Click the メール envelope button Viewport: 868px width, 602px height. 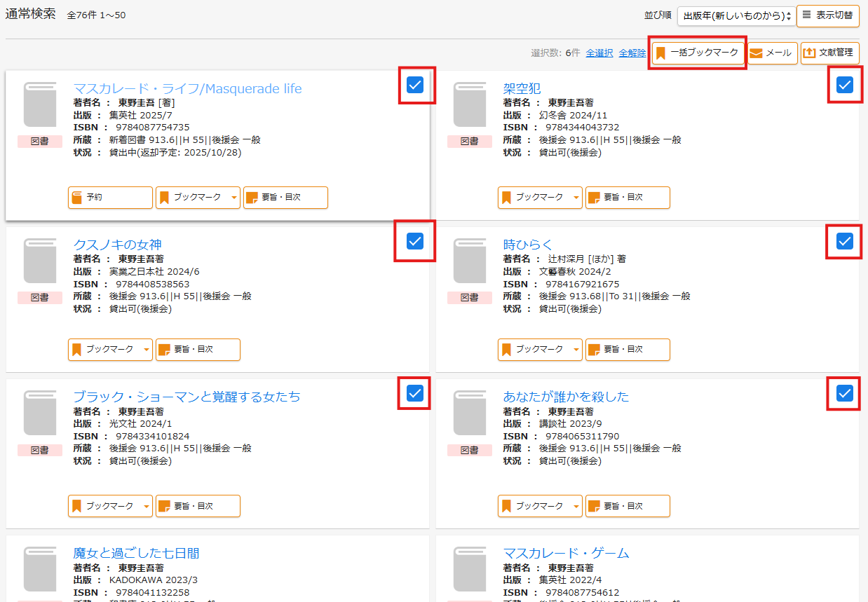tap(772, 53)
